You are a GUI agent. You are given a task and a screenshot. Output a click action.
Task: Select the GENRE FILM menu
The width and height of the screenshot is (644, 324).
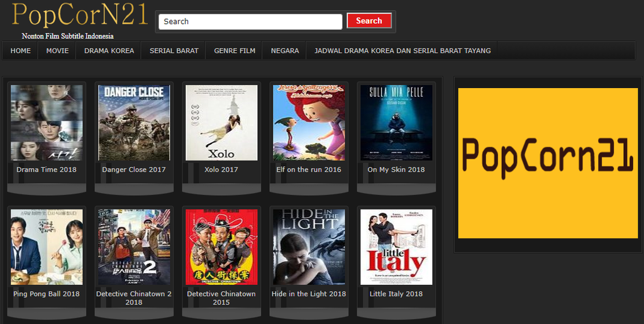(235, 51)
